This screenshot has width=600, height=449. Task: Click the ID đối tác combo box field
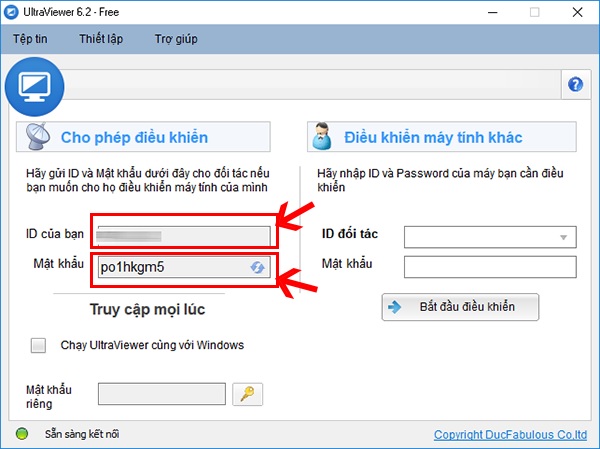(x=490, y=237)
